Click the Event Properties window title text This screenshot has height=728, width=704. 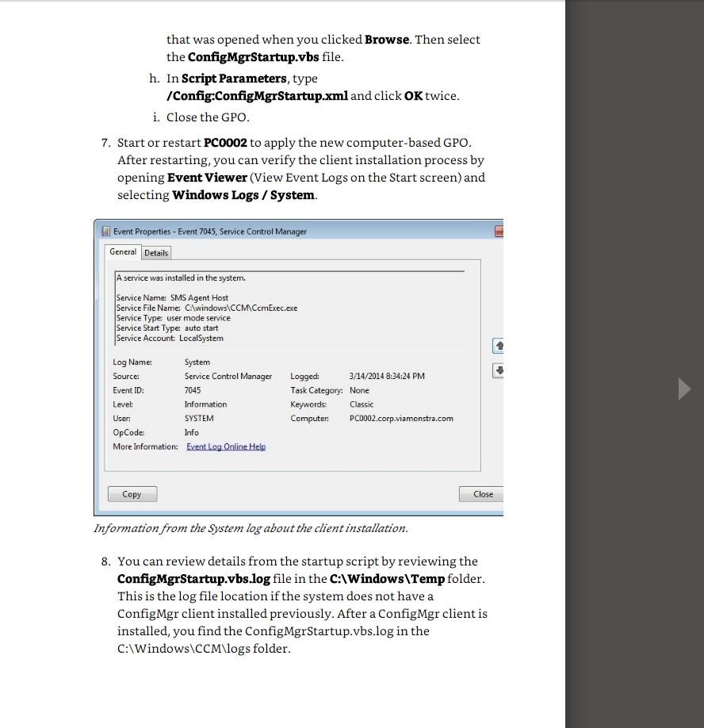pyautogui.click(x=210, y=232)
